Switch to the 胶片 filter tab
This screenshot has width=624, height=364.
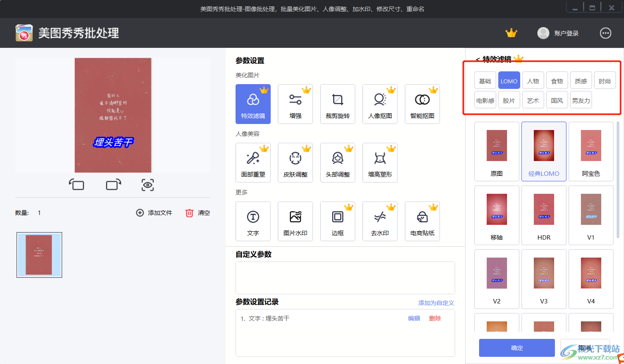509,100
